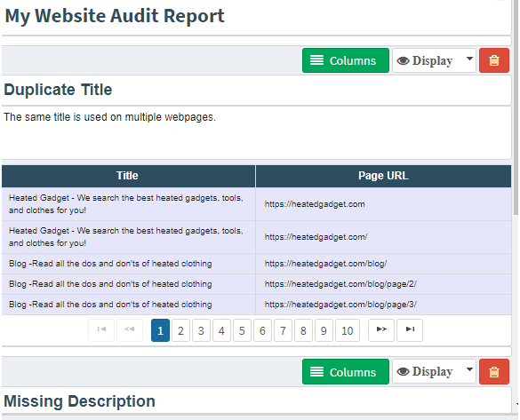The image size is (520, 420).
Task: Click the eye icon in Missing Description's Display button
Action: [x=403, y=372]
